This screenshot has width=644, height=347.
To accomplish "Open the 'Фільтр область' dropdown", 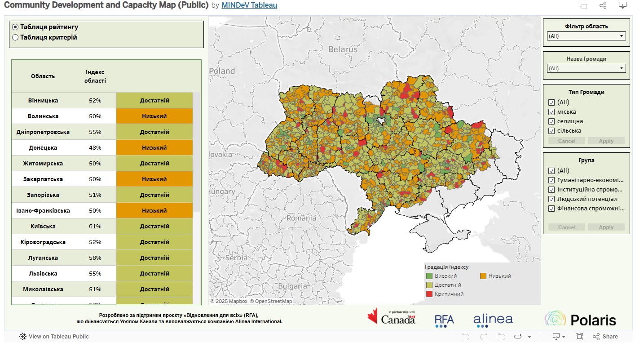I will pos(586,36).
